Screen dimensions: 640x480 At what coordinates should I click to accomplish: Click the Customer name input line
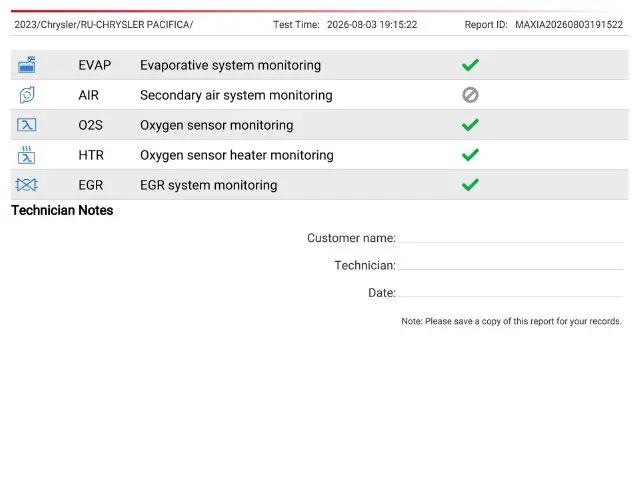511,238
